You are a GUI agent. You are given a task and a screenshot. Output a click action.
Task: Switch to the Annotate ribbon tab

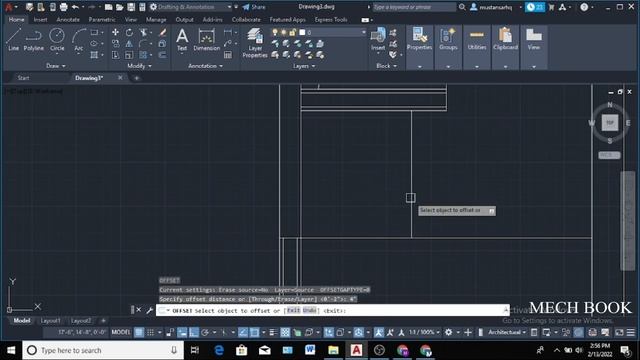click(68, 20)
